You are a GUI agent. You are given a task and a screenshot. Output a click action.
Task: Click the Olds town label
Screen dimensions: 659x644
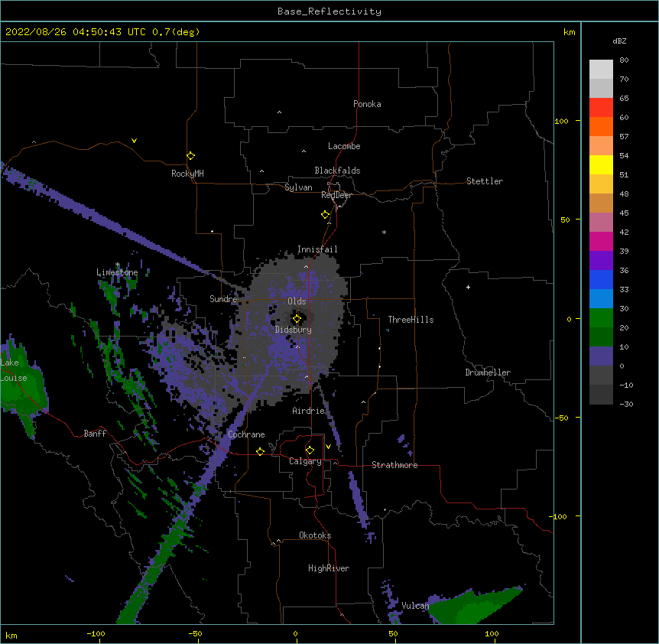click(x=297, y=301)
